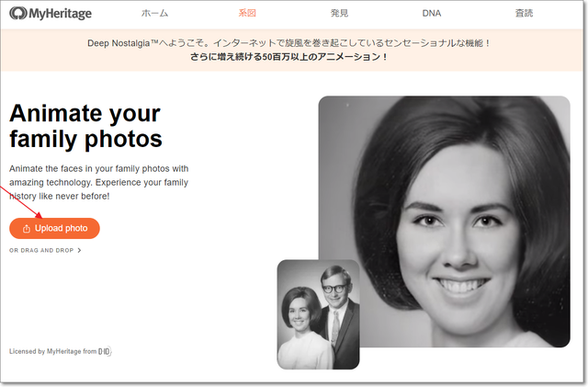Click the D-ID logo icon

coord(105,351)
